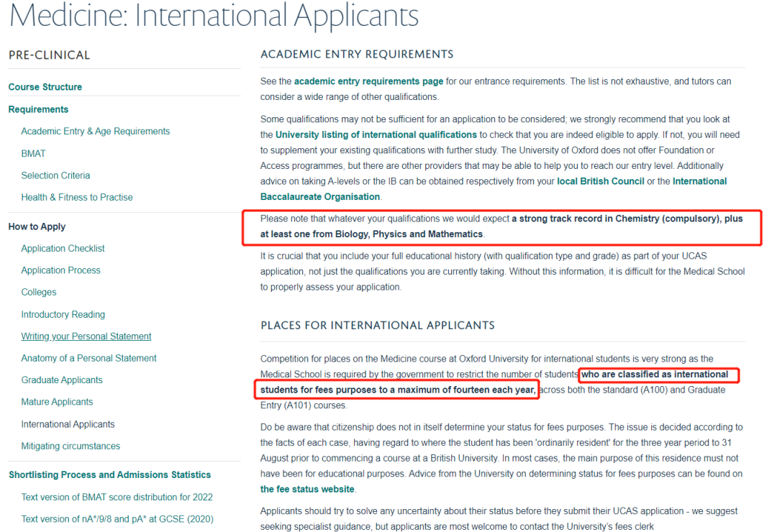This screenshot has height=532, width=777.
Task: Open the Introductory Reading link
Action: pos(63,314)
